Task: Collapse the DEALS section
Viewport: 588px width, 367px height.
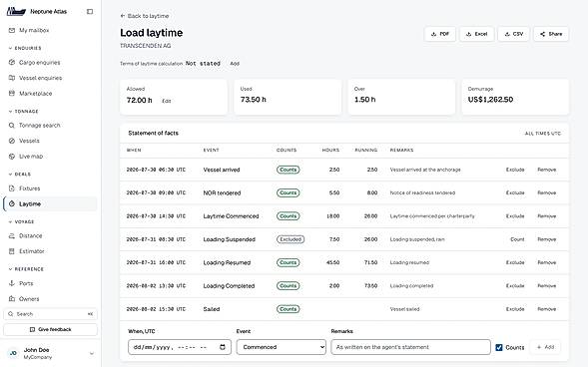Action: coord(20,175)
